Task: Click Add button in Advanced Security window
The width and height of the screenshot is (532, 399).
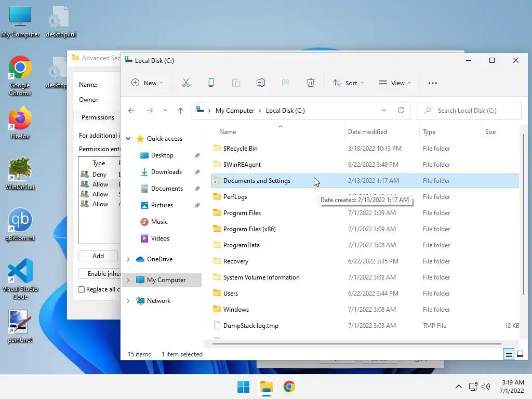Action: [98, 256]
